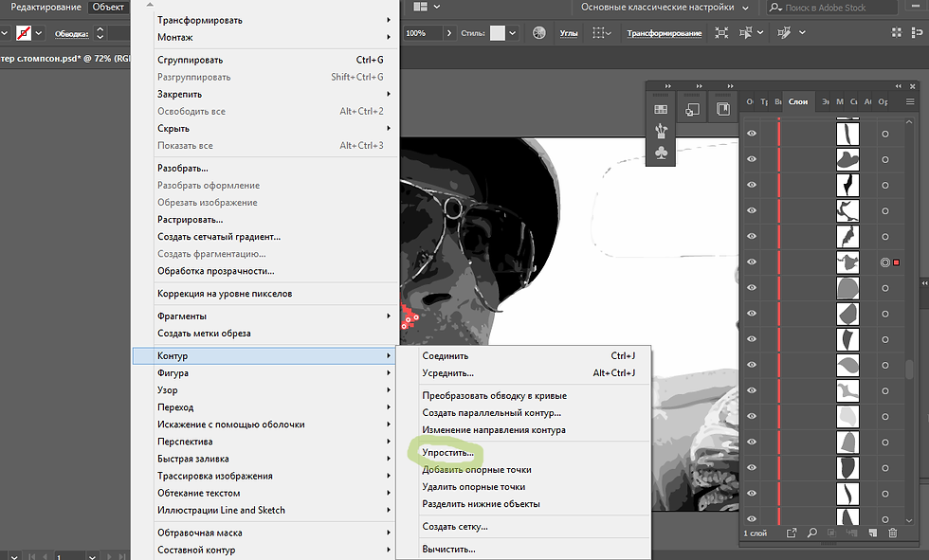The height and width of the screenshot is (560, 929).
Task: Click the create new sublayer icon
Action: [x=852, y=533]
